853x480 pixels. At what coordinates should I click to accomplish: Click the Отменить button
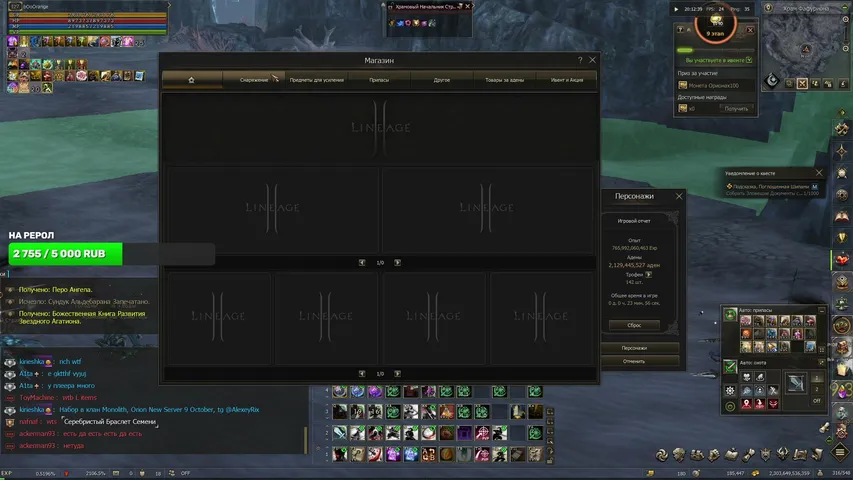634,361
